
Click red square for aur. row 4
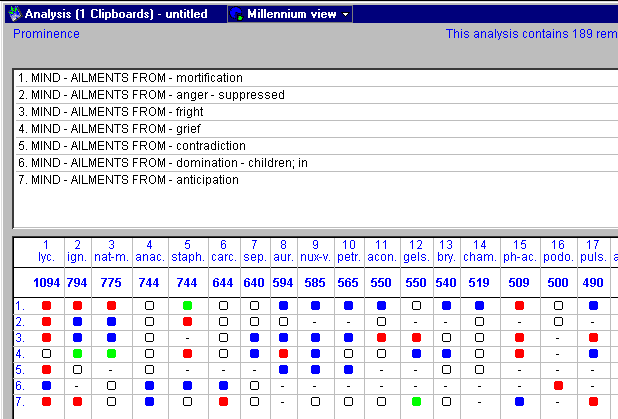point(283,354)
